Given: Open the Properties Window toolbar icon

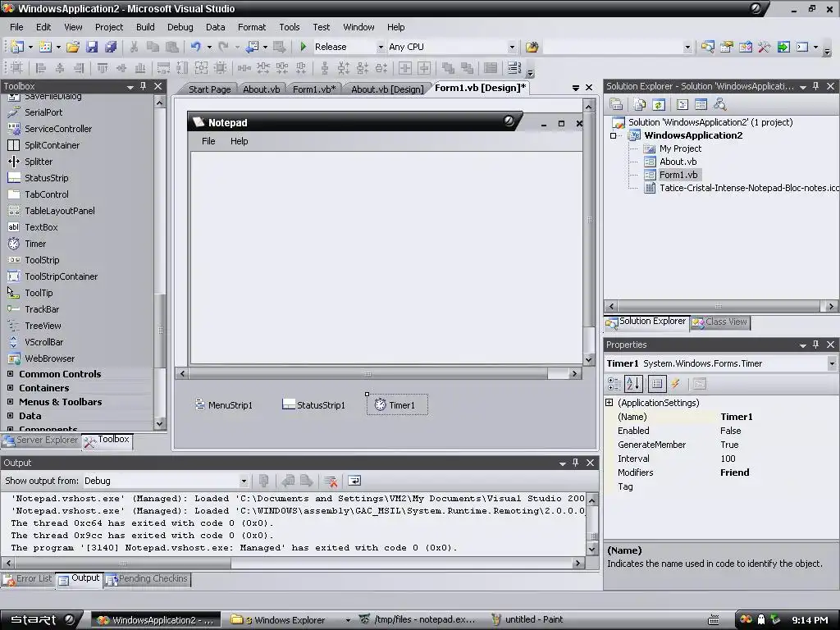Looking at the screenshot, I should coord(727,47).
